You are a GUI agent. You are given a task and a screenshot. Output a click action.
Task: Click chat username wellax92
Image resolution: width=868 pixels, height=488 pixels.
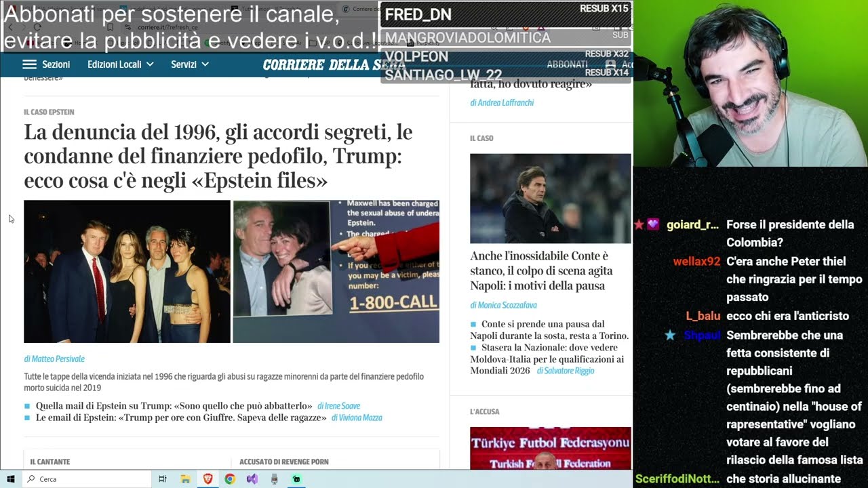[x=696, y=262]
